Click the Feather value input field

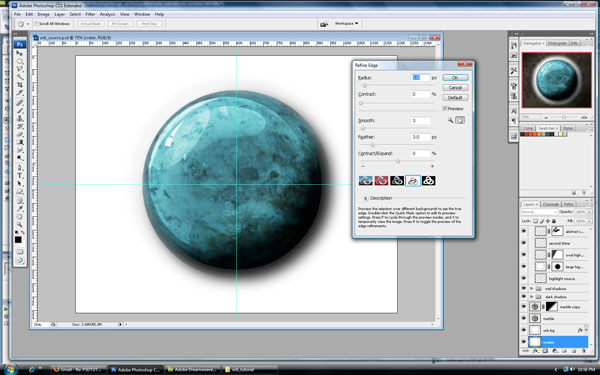click(x=420, y=137)
